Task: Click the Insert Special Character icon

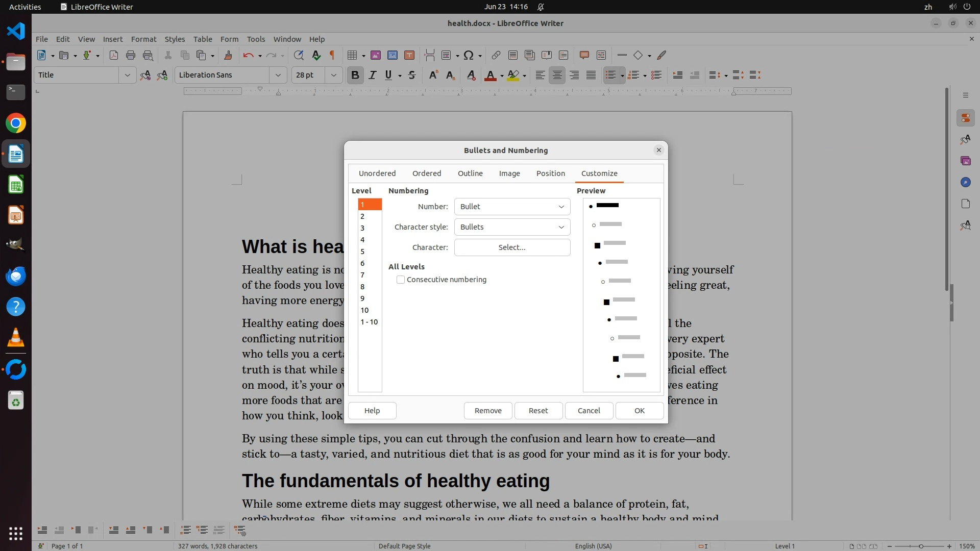Action: tap(469, 56)
